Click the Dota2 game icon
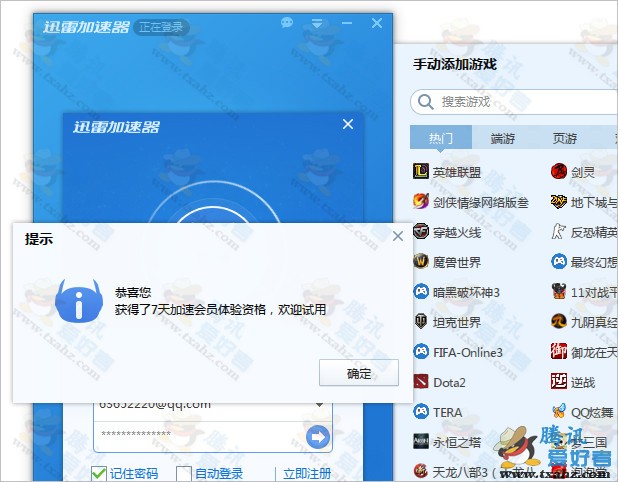The image size is (618, 482). click(421, 382)
